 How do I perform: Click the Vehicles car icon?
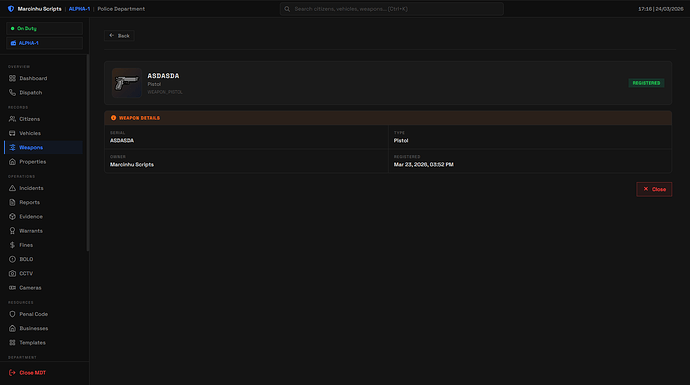(12, 133)
